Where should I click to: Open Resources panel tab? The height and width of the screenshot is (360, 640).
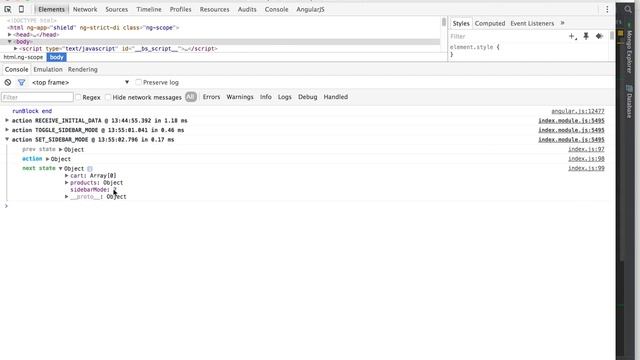coord(214,9)
